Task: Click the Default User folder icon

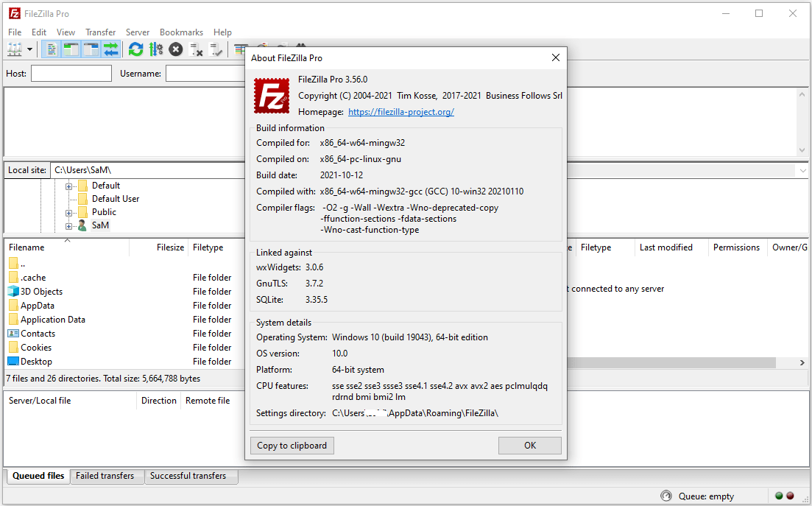Action: coord(82,199)
